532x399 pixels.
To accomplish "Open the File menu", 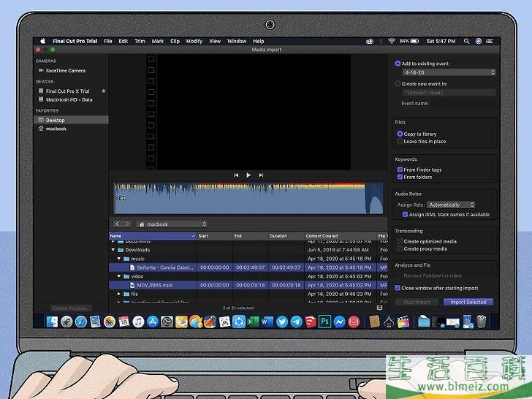I will click(108, 41).
